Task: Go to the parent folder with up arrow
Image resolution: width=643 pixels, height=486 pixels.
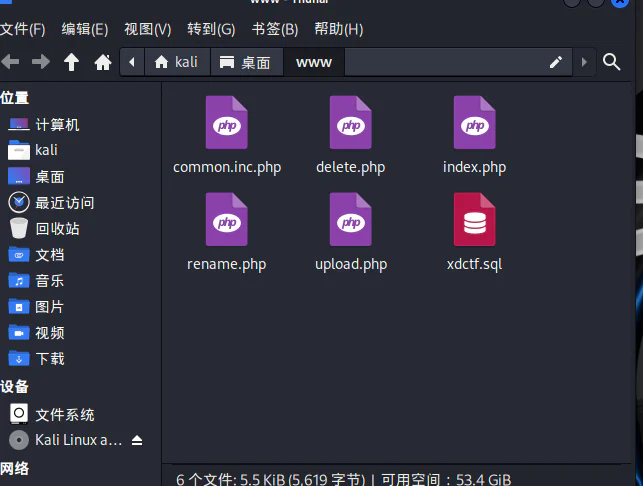Action: tap(71, 62)
